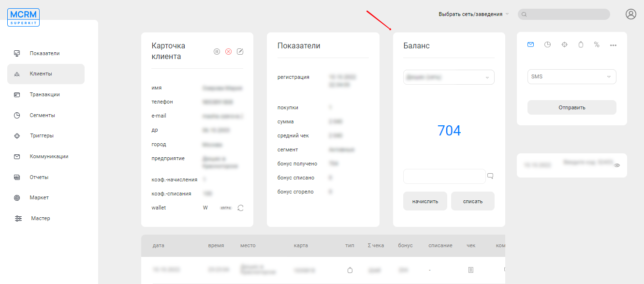Select the crosshair triggers tab icon

coord(564,45)
